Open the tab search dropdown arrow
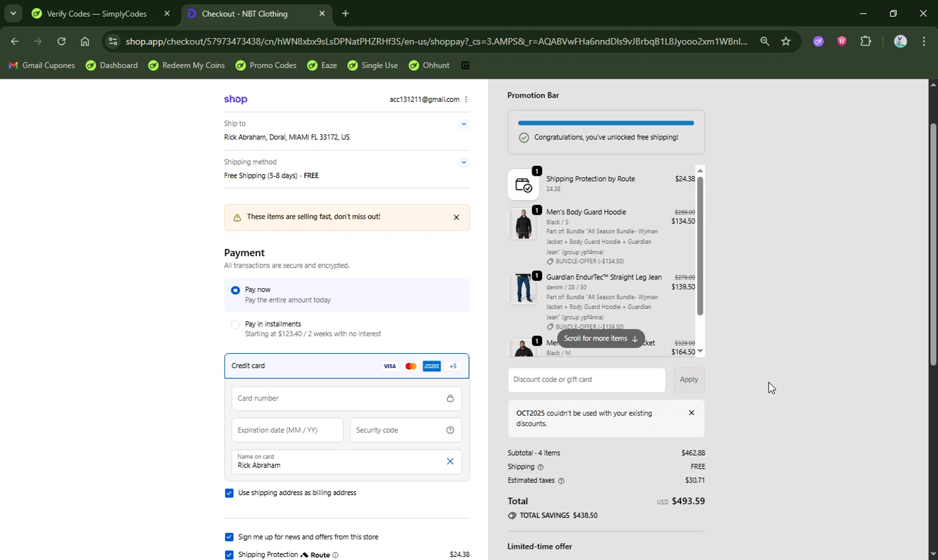 click(13, 13)
